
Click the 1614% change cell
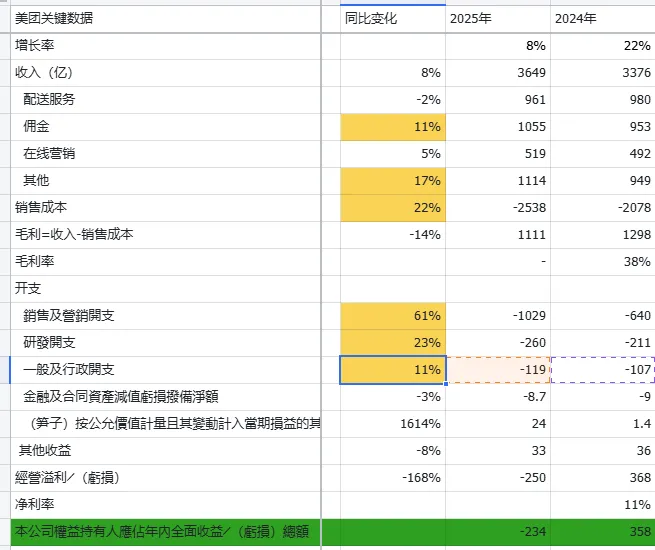click(393, 424)
